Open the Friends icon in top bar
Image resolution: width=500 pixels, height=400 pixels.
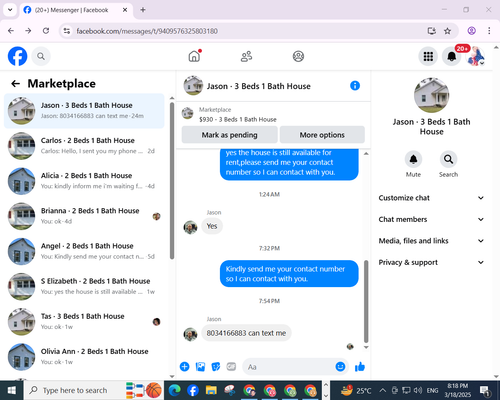pos(246,56)
